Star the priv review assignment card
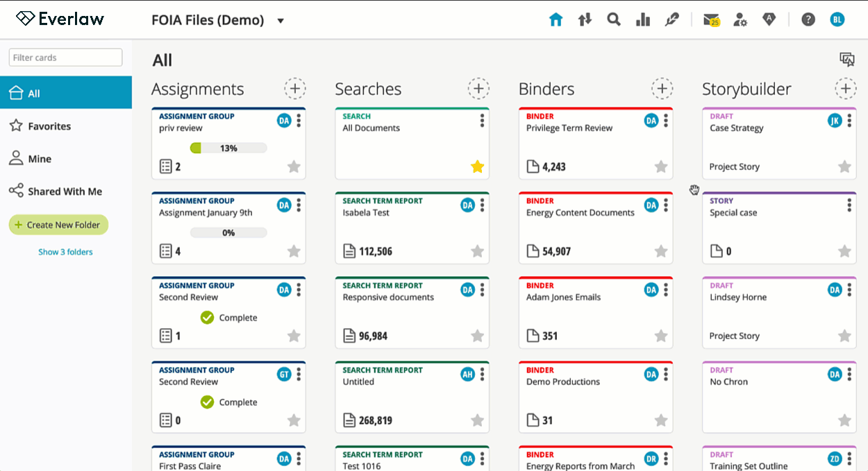 click(x=294, y=166)
